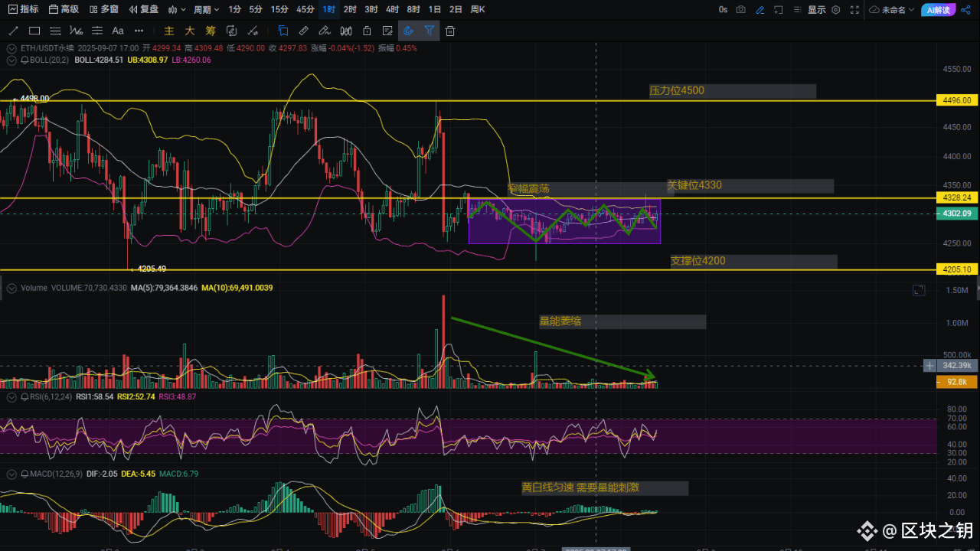Switch to the 5分 timeframe

(256, 9)
